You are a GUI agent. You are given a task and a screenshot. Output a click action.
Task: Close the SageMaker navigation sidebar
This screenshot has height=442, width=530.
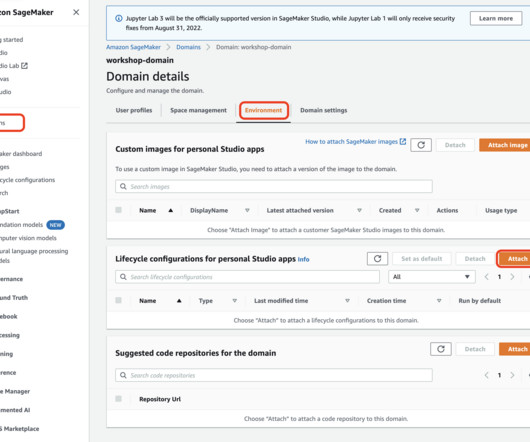point(76,13)
